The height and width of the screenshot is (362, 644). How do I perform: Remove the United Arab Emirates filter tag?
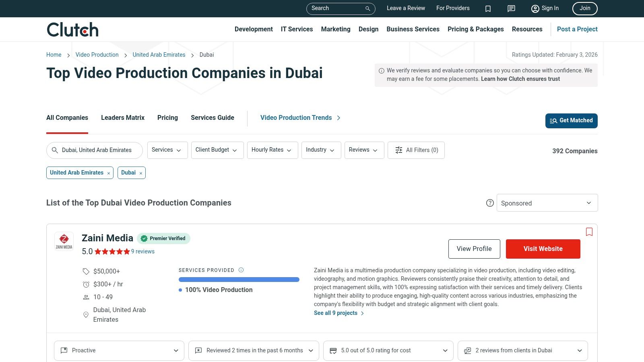coord(108,173)
